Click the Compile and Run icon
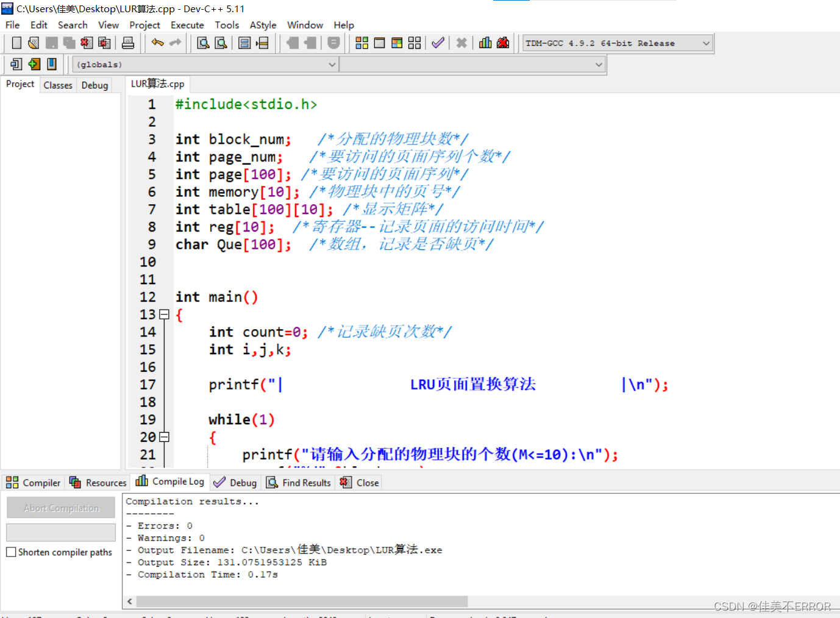 pos(397,43)
